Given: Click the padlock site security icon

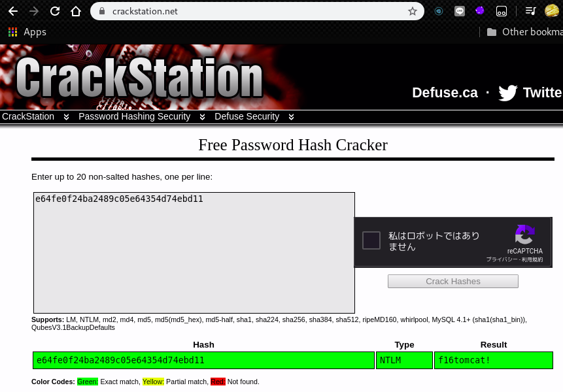Looking at the screenshot, I should click(102, 11).
